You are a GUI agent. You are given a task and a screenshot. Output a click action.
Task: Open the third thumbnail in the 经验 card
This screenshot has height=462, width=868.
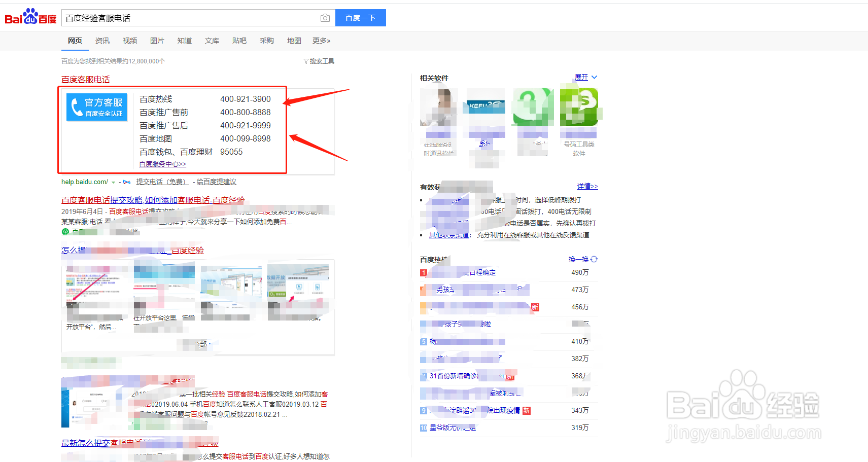pos(231,286)
